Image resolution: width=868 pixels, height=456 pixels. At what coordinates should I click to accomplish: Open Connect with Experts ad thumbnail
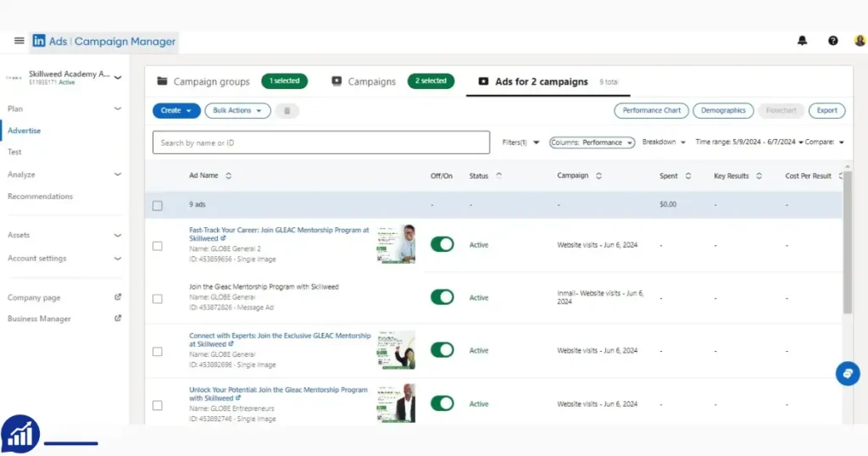(x=396, y=350)
